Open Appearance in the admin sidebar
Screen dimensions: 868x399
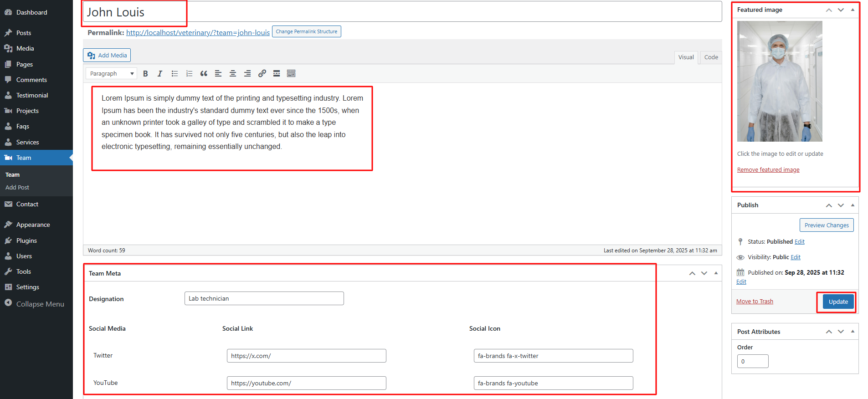coord(33,225)
